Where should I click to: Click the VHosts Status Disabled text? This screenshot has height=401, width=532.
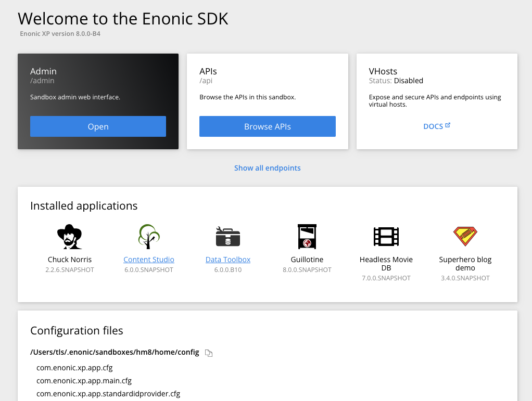pos(396,81)
